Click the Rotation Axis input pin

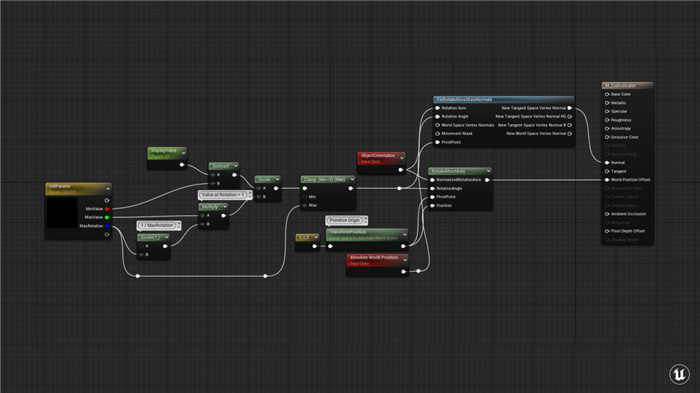click(x=438, y=108)
